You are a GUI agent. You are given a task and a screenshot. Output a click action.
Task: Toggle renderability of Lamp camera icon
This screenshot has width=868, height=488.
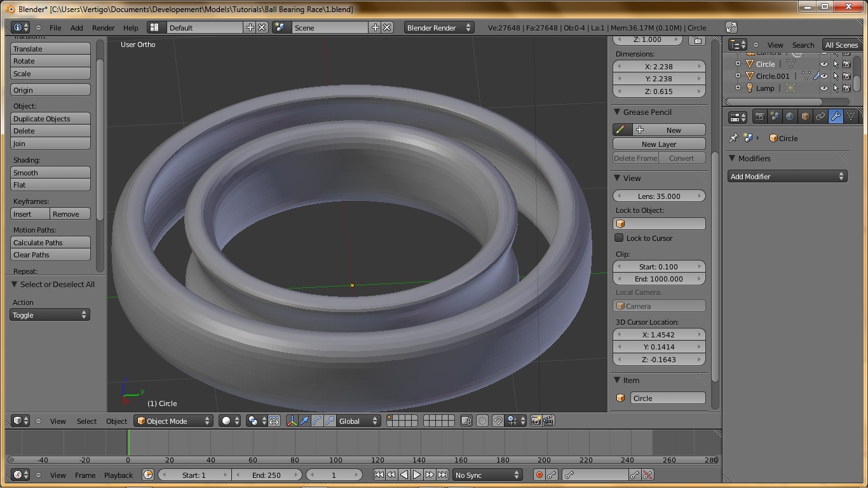(846, 88)
